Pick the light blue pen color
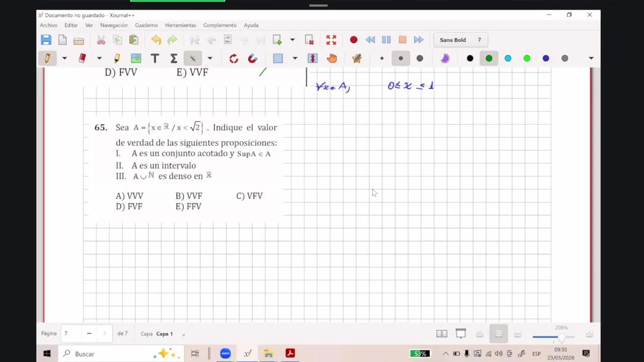 (x=508, y=58)
